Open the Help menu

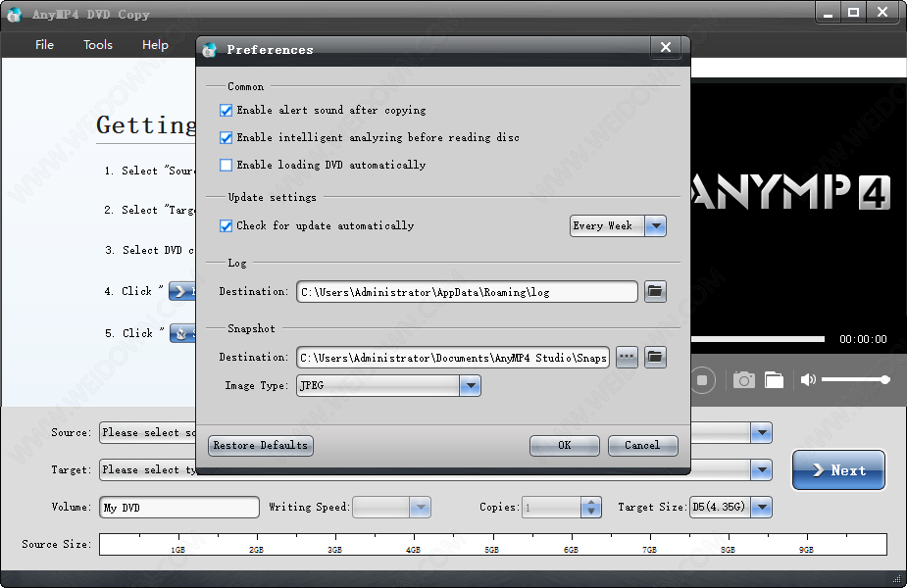(155, 45)
